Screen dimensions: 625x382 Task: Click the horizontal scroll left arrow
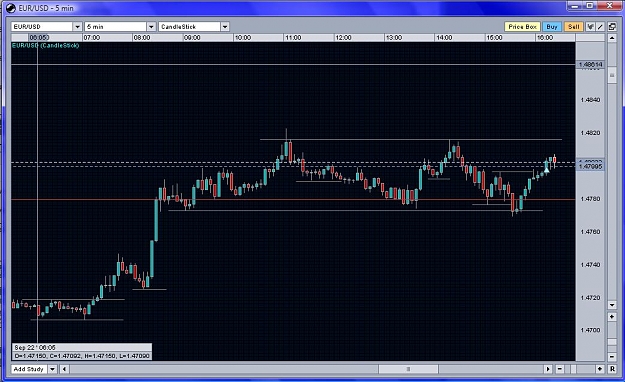[64, 369]
